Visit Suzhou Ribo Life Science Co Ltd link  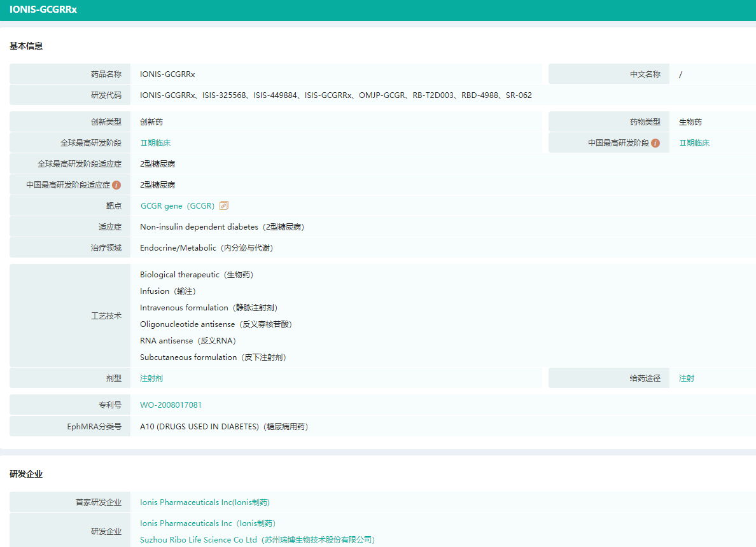click(x=257, y=540)
